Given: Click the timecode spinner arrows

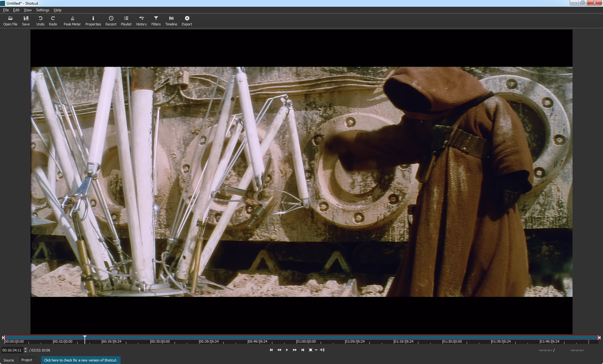Looking at the screenshot, I should 25,350.
